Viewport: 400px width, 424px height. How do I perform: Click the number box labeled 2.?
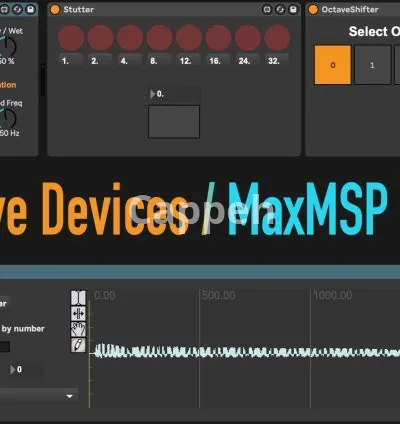(x=100, y=61)
